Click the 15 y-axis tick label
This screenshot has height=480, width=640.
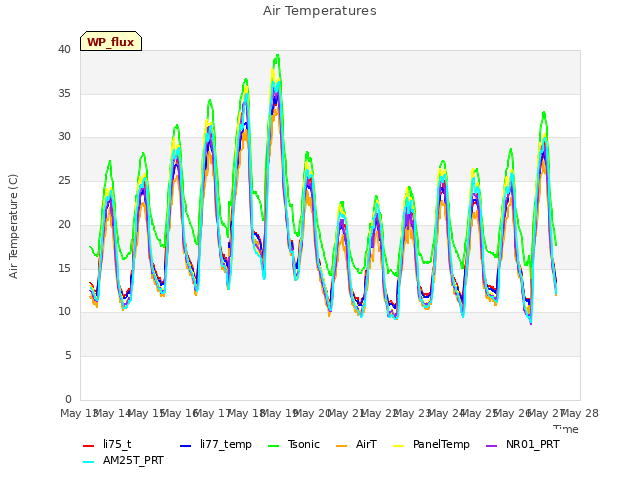(64, 268)
